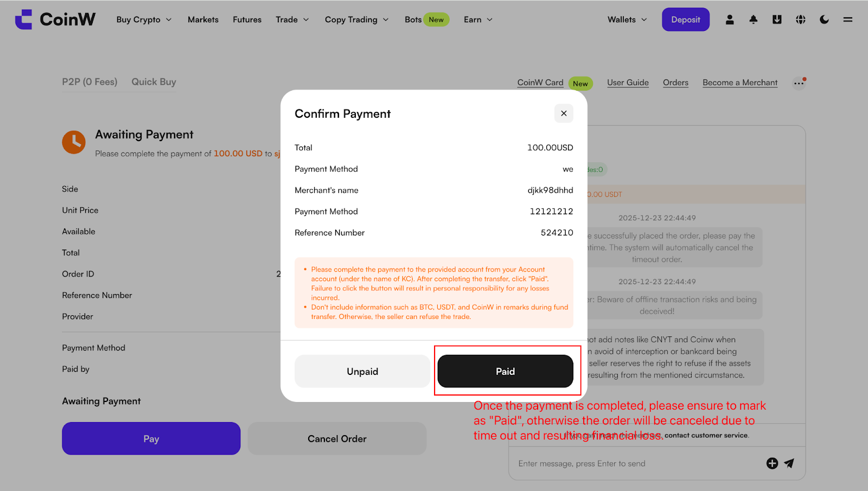
Task: Click the chat message input field
Action: tap(637, 463)
